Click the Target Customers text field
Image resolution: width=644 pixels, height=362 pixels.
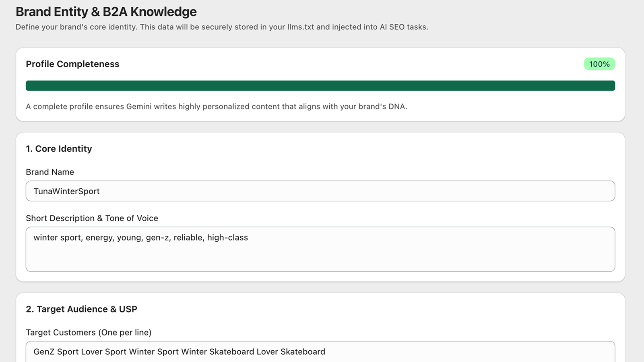pyautogui.click(x=320, y=352)
